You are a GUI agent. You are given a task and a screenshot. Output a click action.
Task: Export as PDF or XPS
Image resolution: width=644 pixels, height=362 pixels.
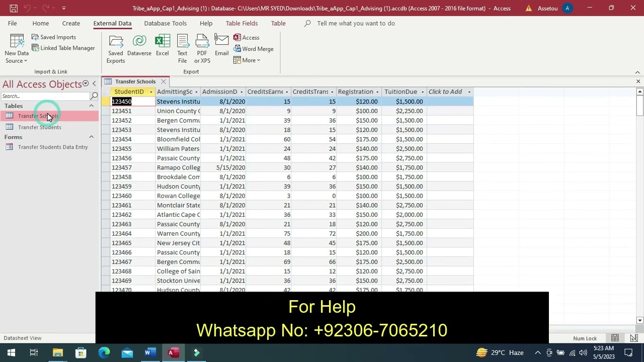tap(202, 49)
